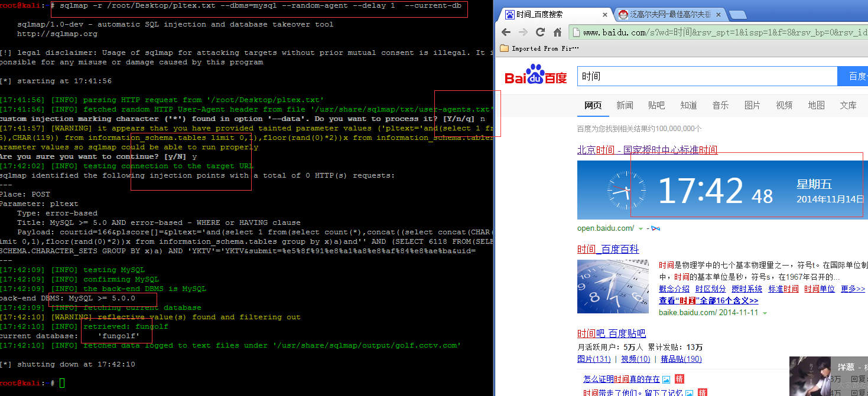The image size is (868, 396).
Task: Click the 17:42 time display
Action: click(x=701, y=191)
